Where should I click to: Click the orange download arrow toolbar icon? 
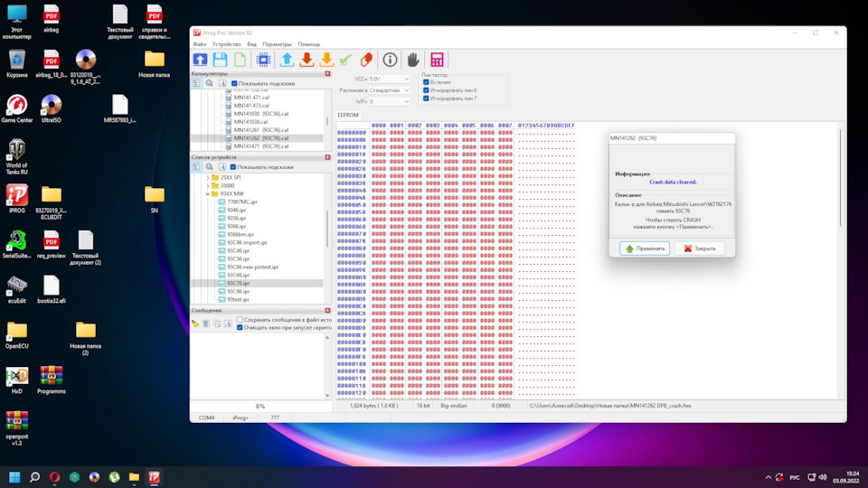326,60
